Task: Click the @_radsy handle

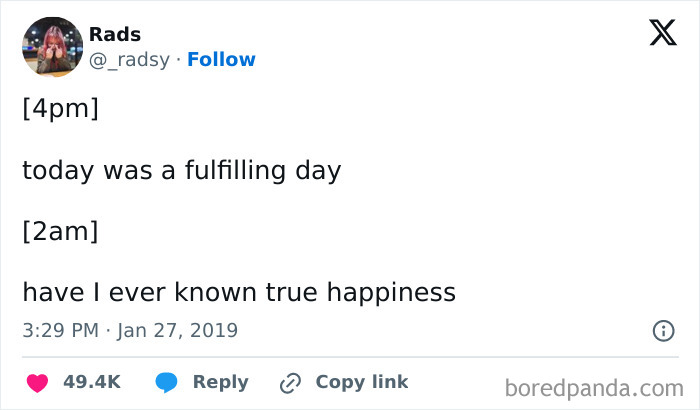Action: 129,60
